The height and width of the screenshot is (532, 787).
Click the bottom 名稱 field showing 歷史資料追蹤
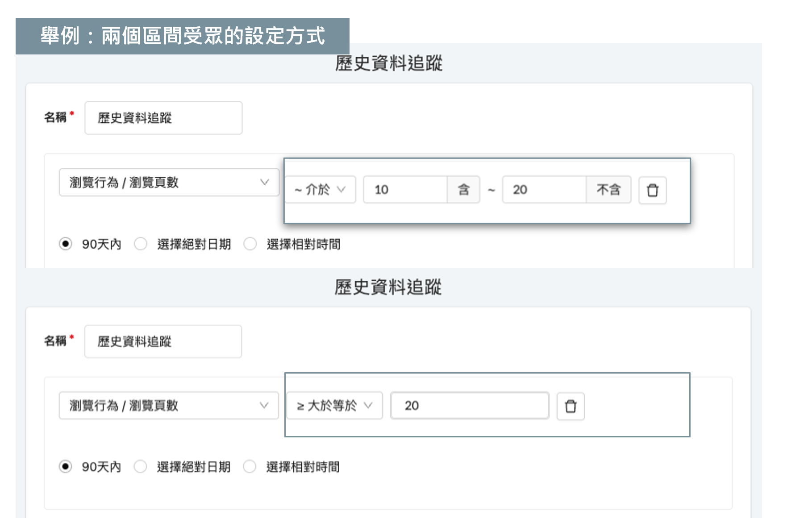(163, 341)
